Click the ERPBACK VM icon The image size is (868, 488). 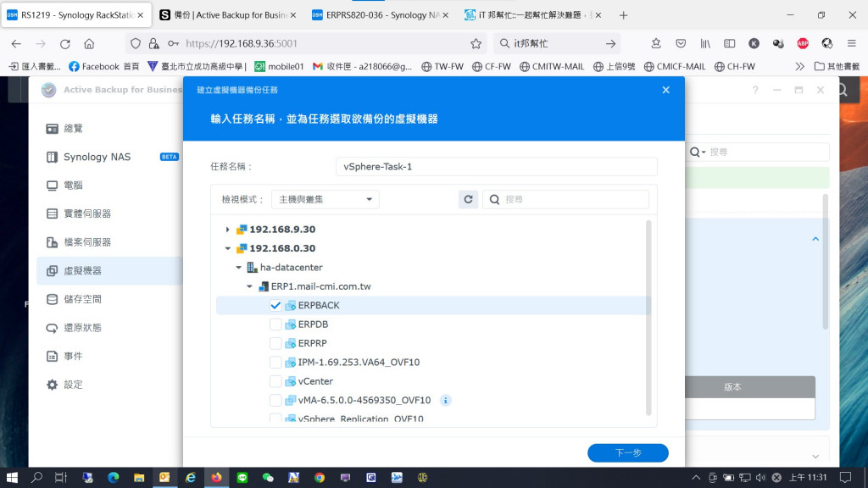(x=290, y=305)
